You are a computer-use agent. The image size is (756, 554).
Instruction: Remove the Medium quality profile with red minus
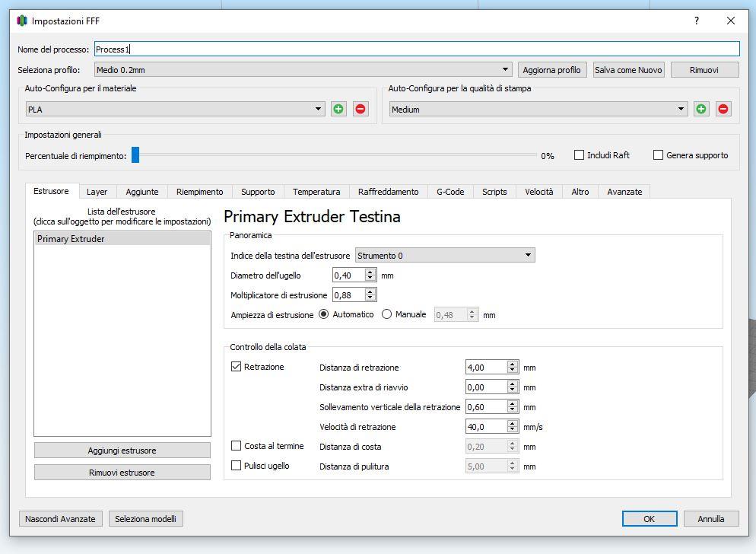coord(723,109)
